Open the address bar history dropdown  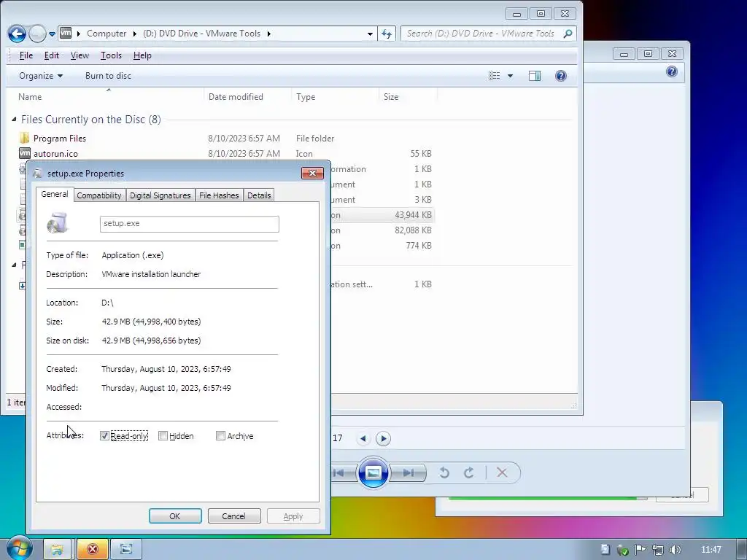tap(370, 34)
